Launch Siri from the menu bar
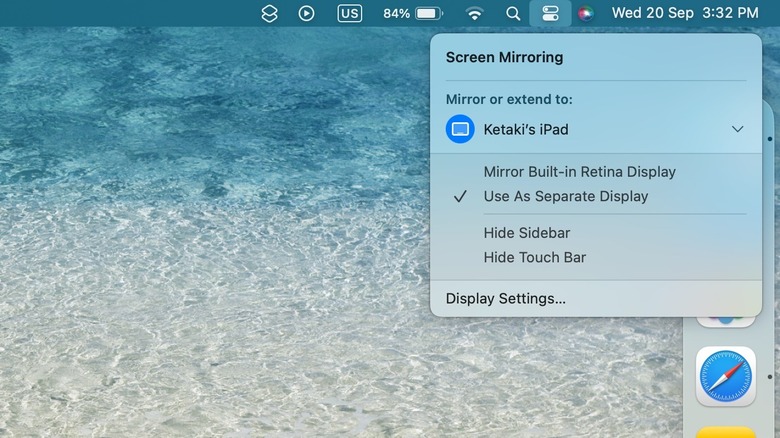This screenshot has height=438, width=780. (x=586, y=13)
